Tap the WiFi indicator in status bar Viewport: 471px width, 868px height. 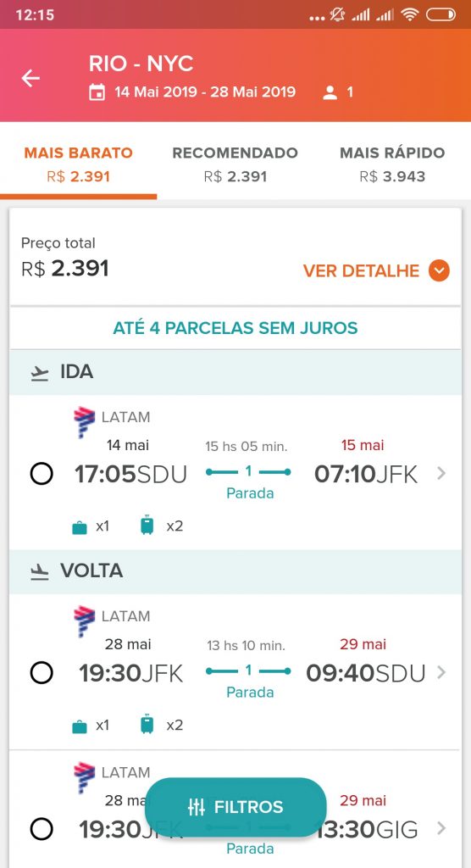click(x=409, y=15)
